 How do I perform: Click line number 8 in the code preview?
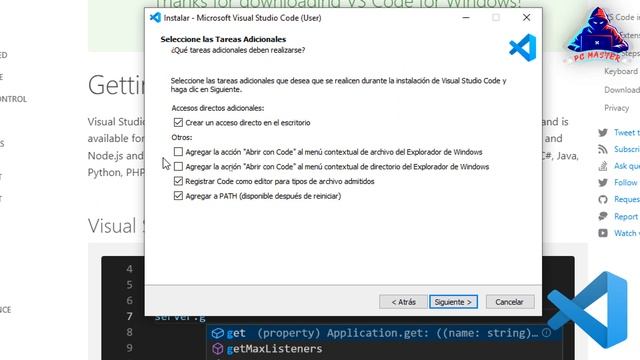point(129,332)
